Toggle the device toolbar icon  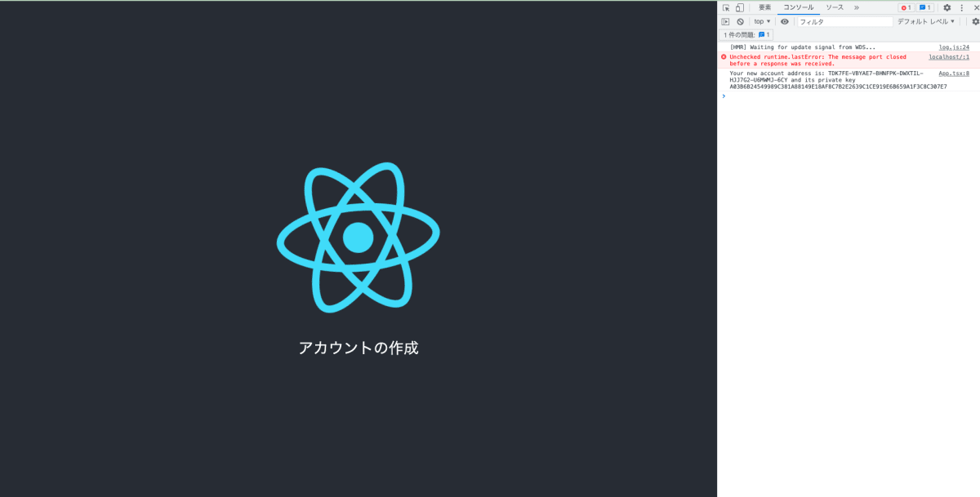pos(739,7)
